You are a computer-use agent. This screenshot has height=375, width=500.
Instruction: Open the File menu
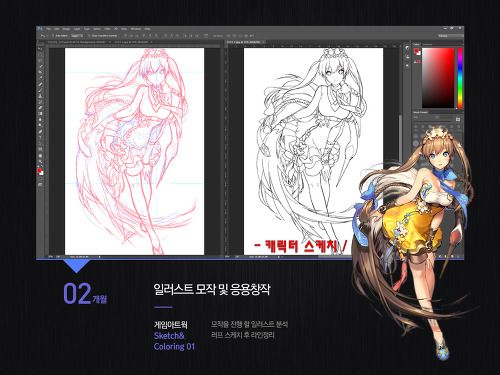click(x=49, y=29)
